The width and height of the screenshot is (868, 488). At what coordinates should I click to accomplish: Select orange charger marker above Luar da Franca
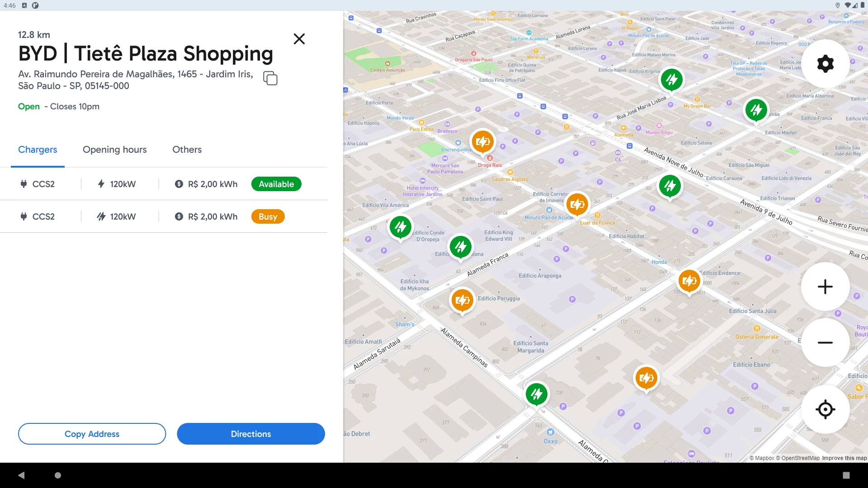577,205
